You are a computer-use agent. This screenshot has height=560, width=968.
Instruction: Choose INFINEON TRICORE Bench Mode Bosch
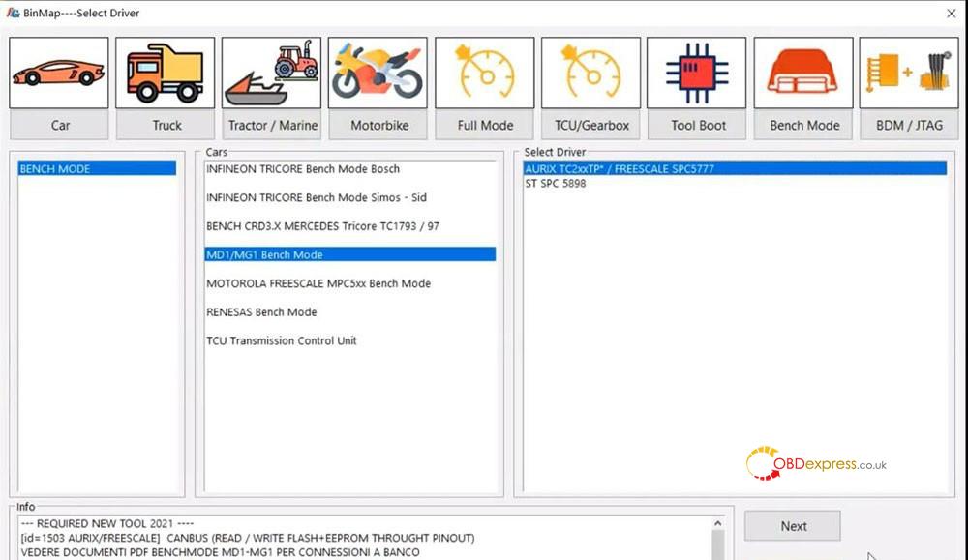[x=303, y=169]
